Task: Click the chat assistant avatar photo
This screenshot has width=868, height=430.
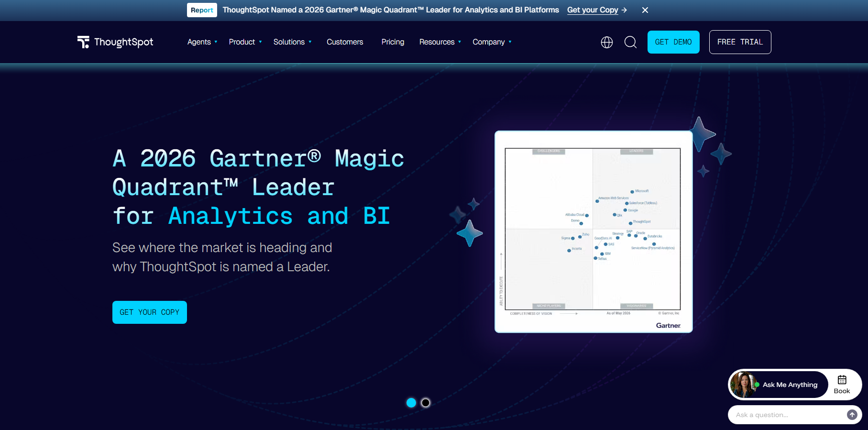Action: 743,385
